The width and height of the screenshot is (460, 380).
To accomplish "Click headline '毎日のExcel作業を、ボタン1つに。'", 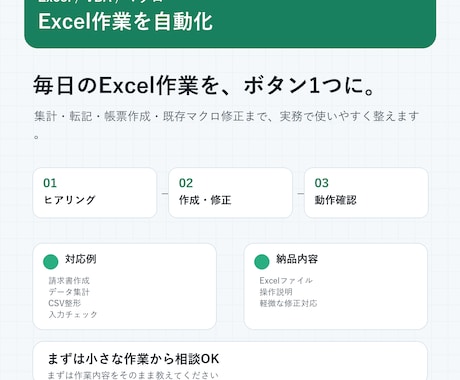I will point(204,86).
